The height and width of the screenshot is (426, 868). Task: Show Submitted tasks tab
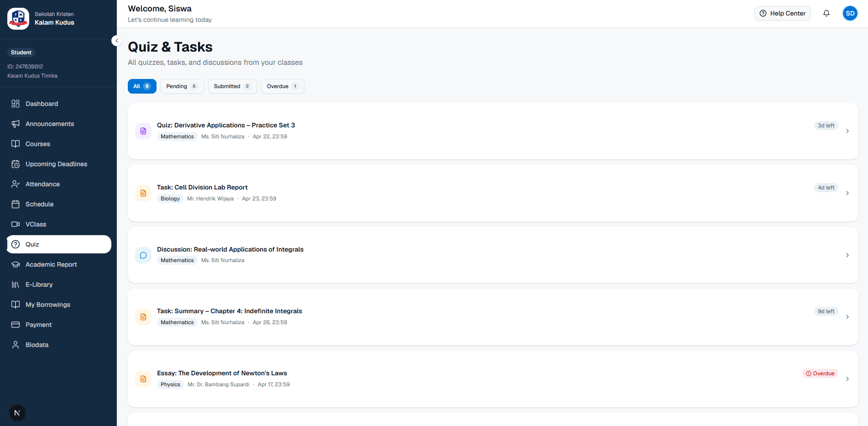coord(232,86)
